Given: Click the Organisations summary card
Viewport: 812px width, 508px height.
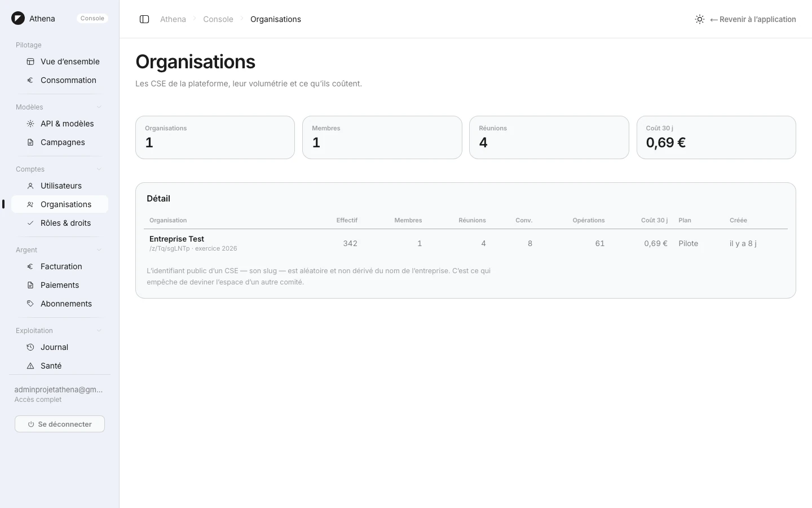Looking at the screenshot, I should pyautogui.click(x=215, y=138).
